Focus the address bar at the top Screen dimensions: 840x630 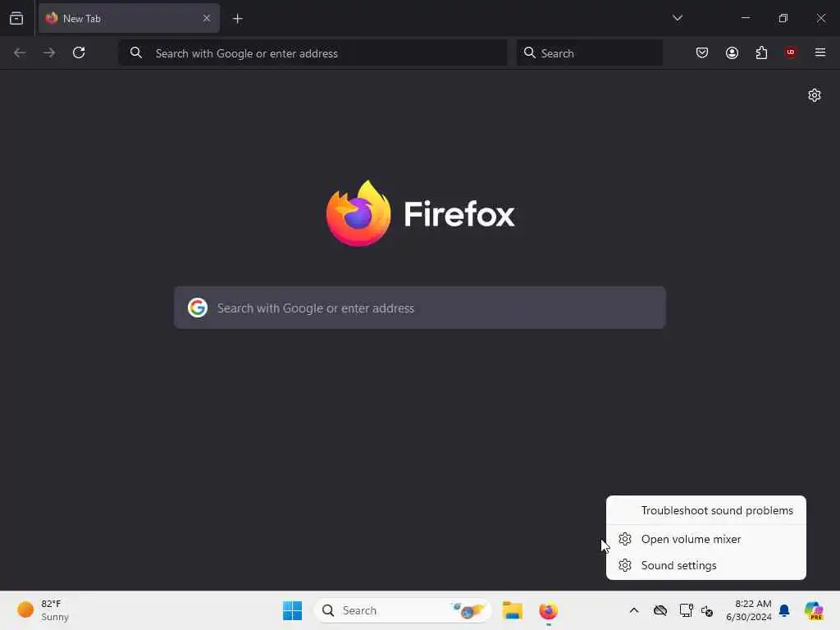click(313, 53)
